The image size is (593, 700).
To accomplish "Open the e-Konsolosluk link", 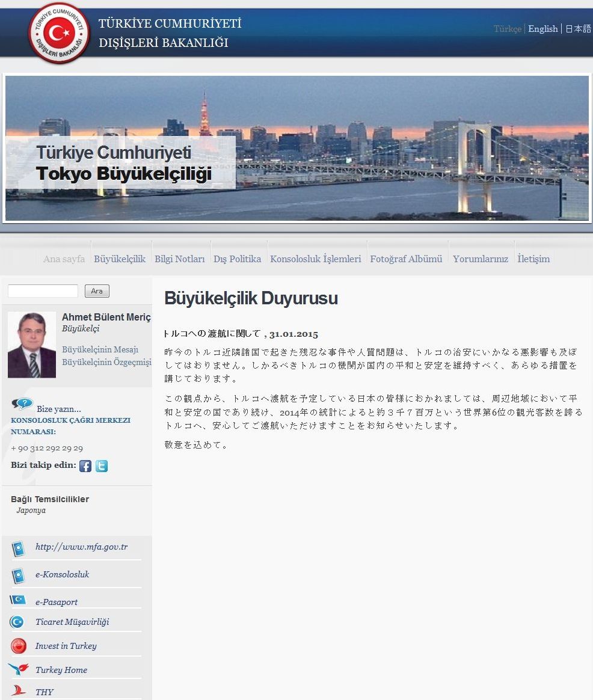I will click(62, 574).
